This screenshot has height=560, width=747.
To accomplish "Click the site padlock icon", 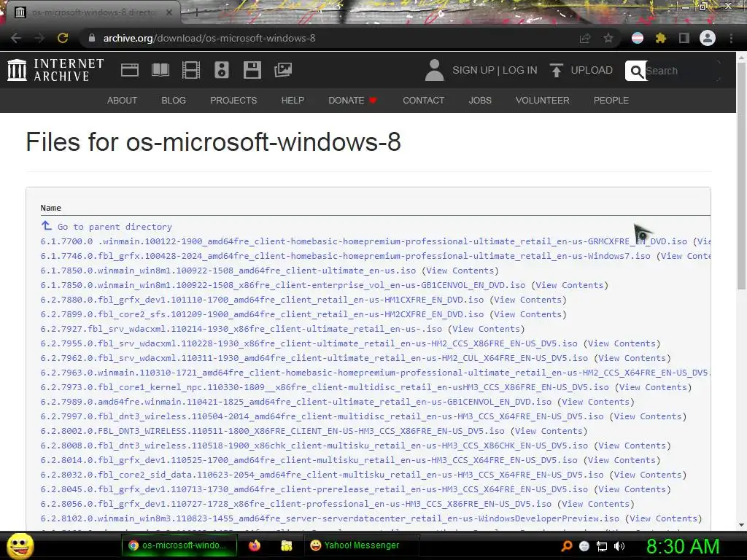I will [92, 38].
